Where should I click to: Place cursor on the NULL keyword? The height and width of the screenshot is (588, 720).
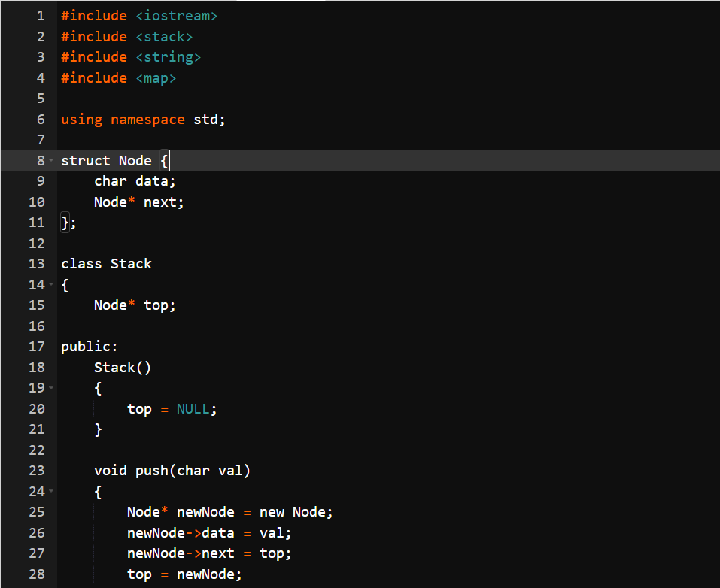click(x=193, y=408)
